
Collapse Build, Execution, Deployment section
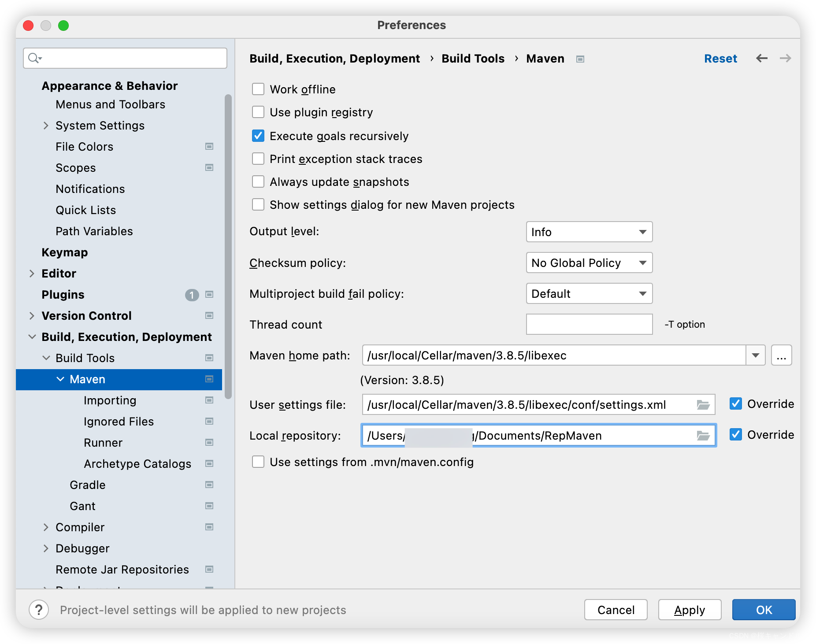coord(32,337)
